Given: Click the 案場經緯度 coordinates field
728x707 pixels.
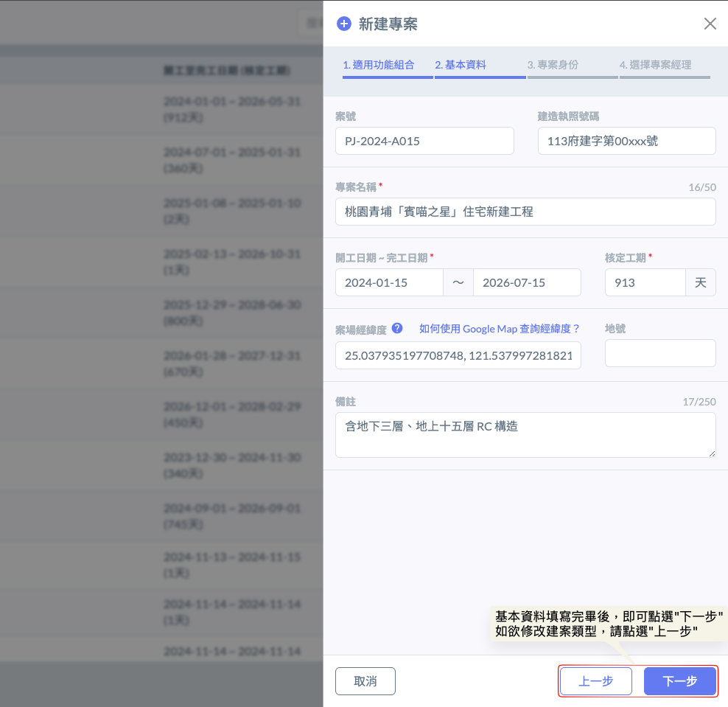Looking at the screenshot, I should click(x=458, y=355).
